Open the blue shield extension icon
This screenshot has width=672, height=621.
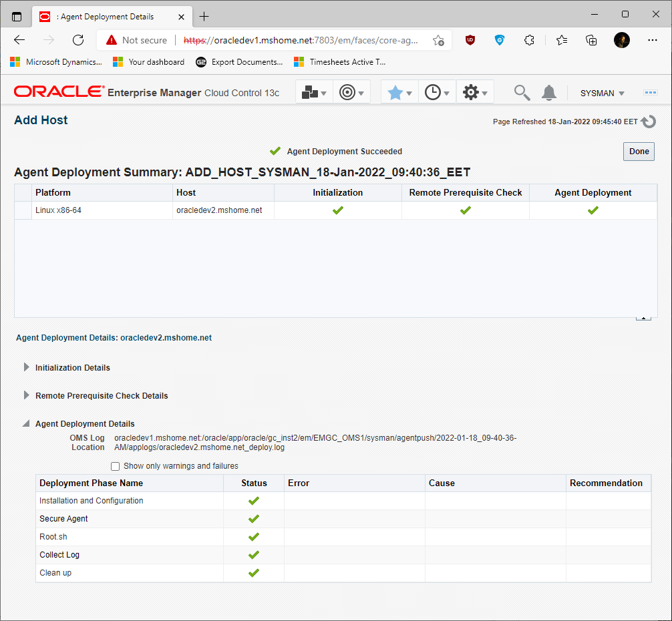click(x=499, y=40)
